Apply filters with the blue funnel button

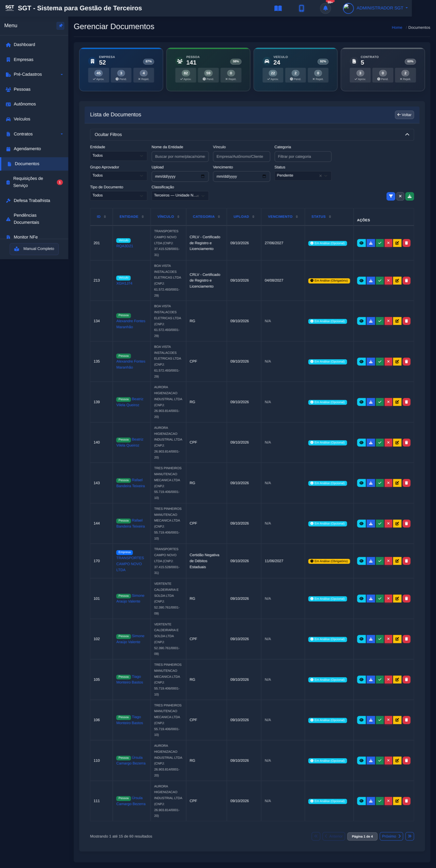(391, 196)
